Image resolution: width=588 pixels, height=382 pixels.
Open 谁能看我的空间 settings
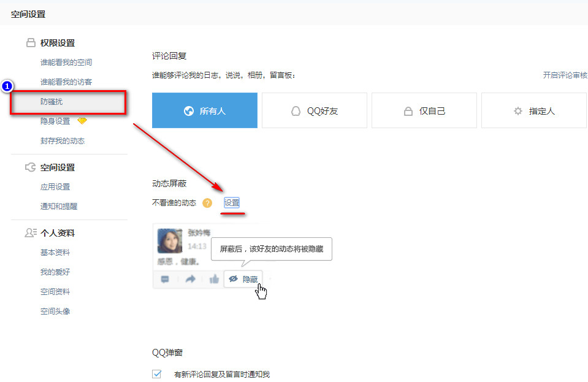click(66, 62)
